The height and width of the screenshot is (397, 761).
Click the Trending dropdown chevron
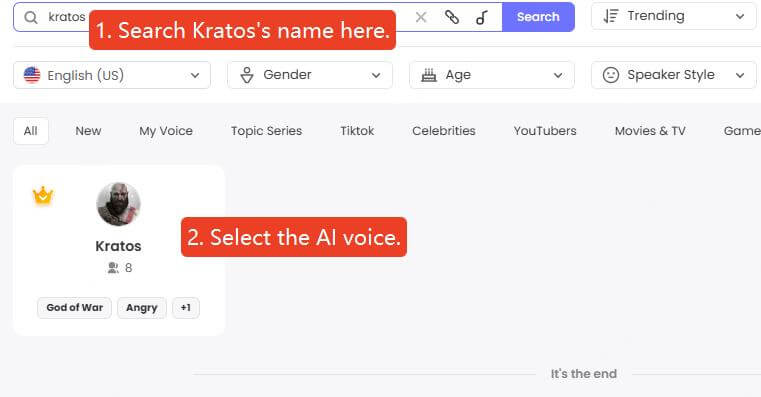[740, 17]
